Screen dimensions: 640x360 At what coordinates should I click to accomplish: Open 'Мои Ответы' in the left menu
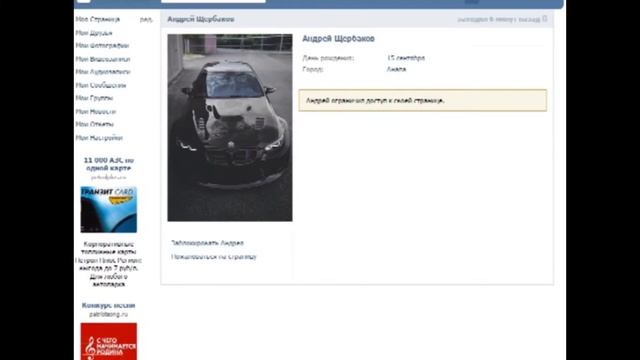pos(95,124)
